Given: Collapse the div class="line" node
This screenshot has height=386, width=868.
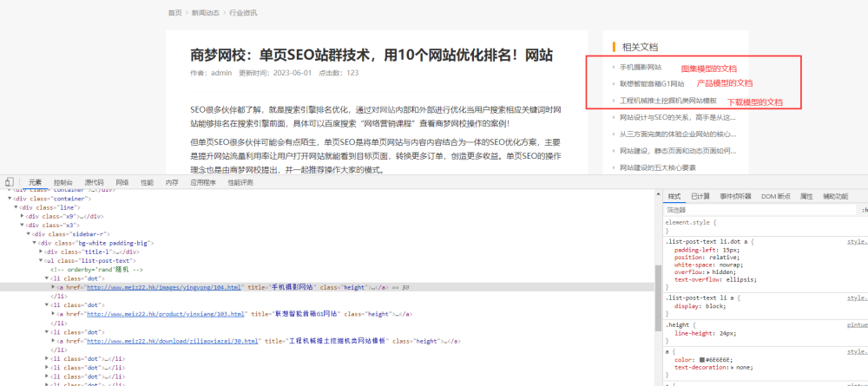Looking at the screenshot, I should [16, 207].
